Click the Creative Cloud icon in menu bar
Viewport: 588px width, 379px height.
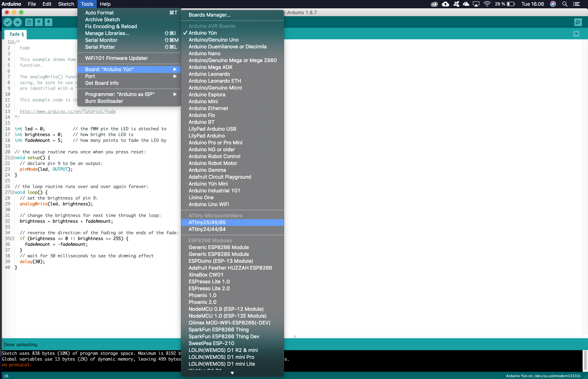point(434,4)
